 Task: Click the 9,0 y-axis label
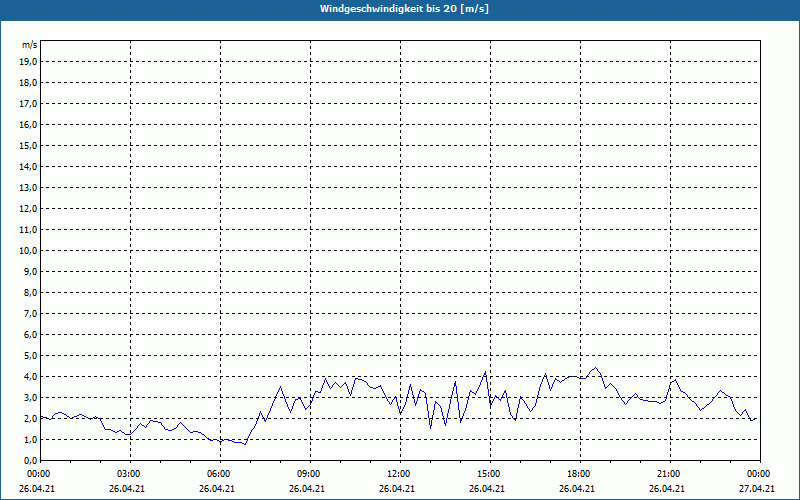[30, 271]
